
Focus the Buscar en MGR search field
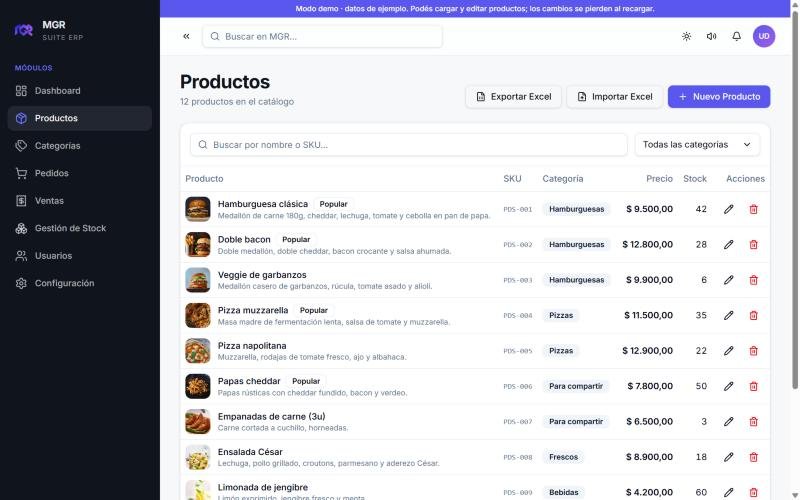coord(322,37)
